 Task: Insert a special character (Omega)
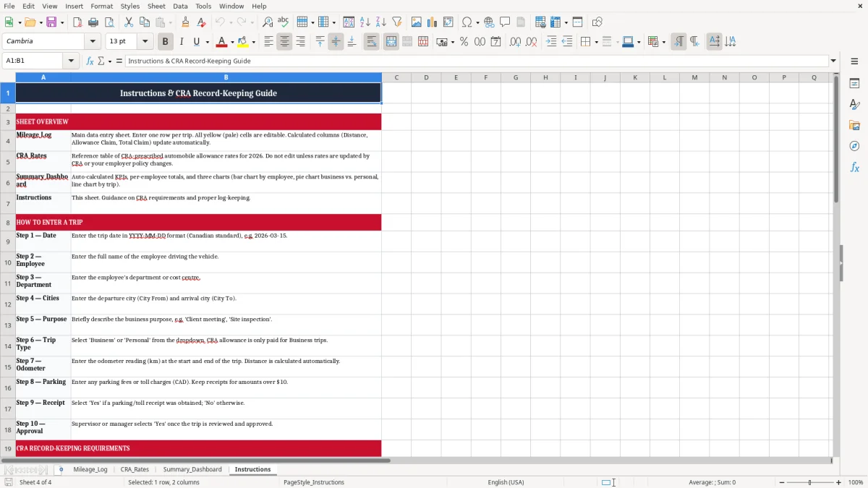coord(467,22)
